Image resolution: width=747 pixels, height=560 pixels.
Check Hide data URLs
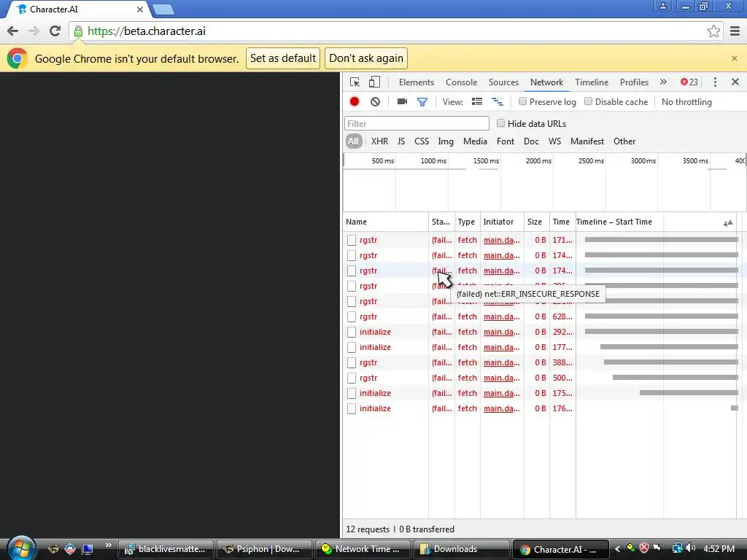pos(500,123)
